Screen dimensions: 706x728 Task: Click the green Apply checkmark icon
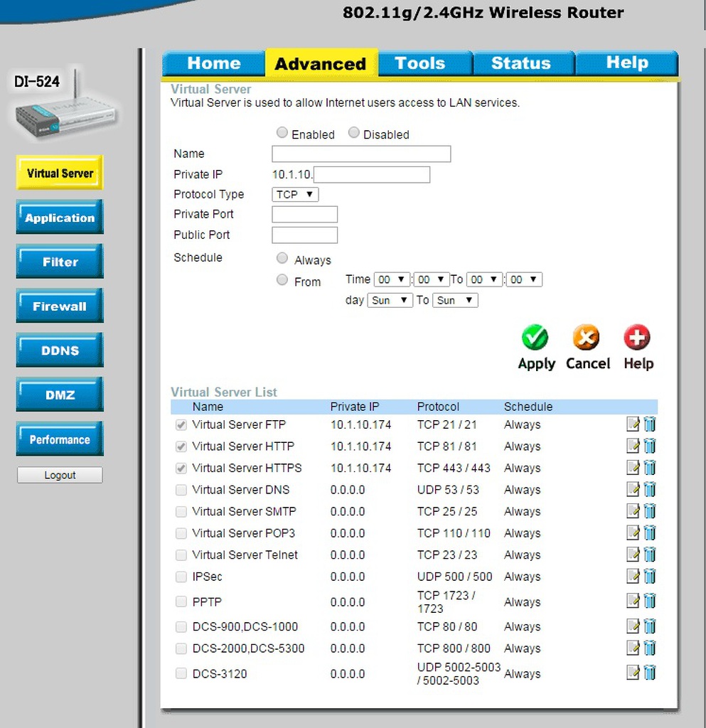(x=535, y=337)
